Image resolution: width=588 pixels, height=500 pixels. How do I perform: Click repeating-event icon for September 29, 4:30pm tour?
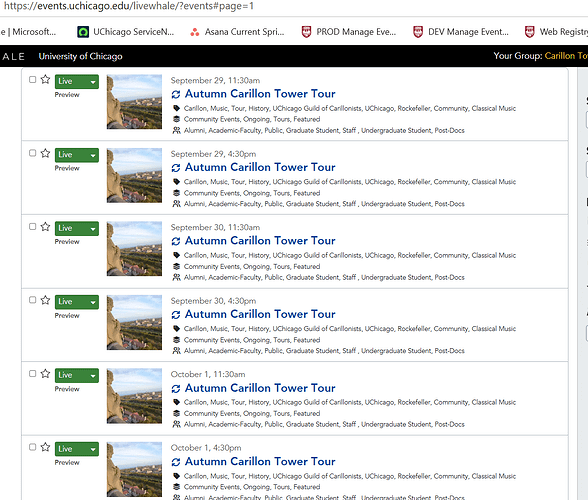pyautogui.click(x=176, y=168)
